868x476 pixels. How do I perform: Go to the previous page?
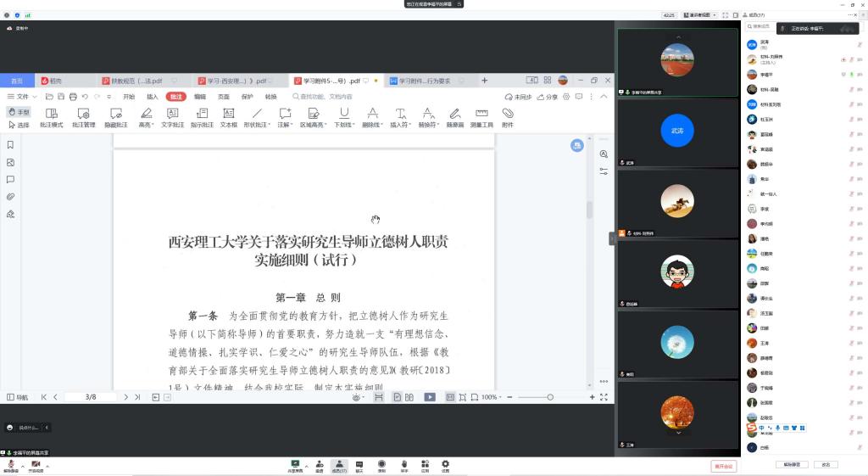tap(55, 397)
